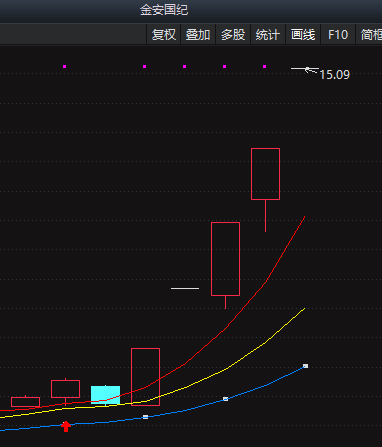
Task: Click the 15.09 high price label
Action: pyautogui.click(x=335, y=75)
